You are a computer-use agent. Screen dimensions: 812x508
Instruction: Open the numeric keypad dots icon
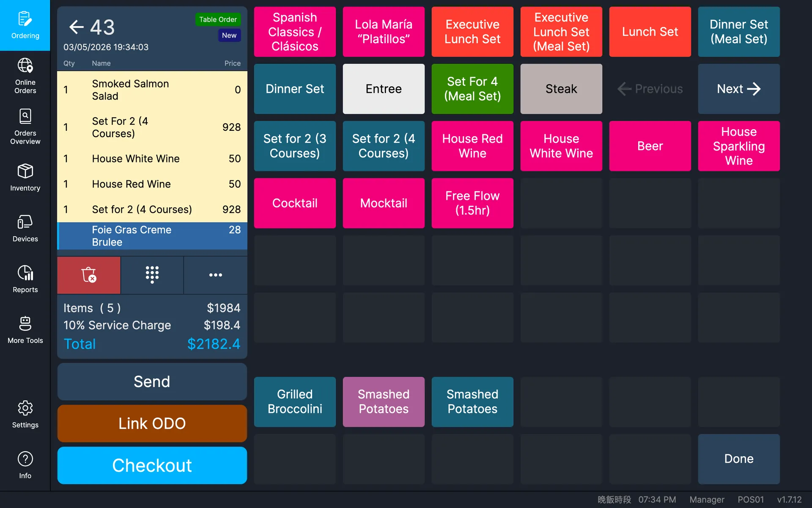click(x=152, y=275)
